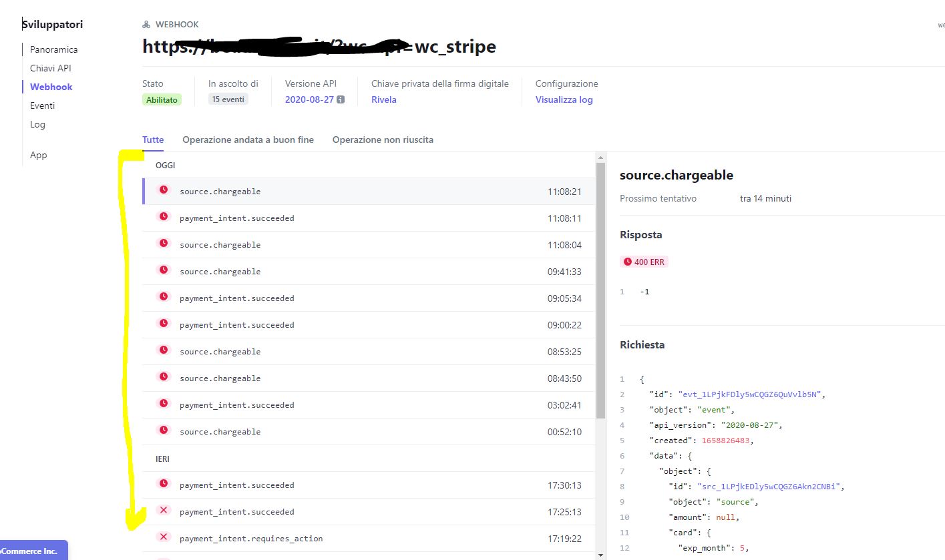Screen dimensions: 945x560
Task: Click Rivela to reveal the signing secret
Action: tap(384, 99)
